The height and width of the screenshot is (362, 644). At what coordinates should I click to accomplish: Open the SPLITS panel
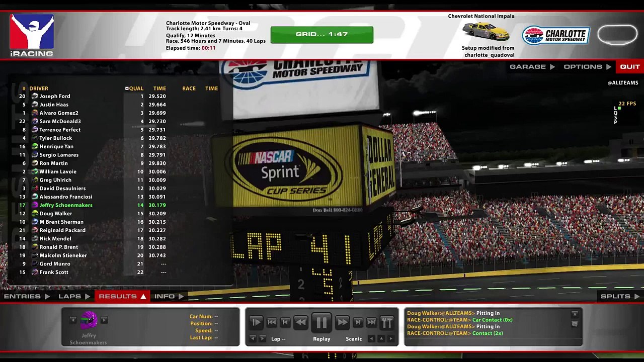620,296
